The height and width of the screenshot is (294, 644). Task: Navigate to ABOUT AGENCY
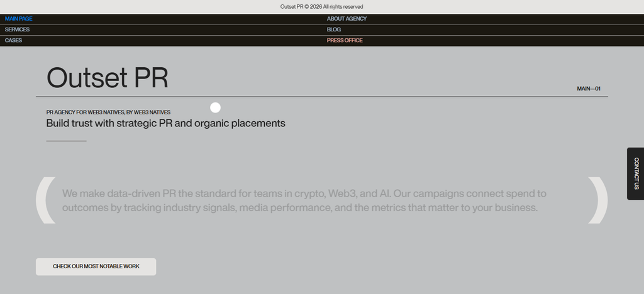tap(347, 19)
